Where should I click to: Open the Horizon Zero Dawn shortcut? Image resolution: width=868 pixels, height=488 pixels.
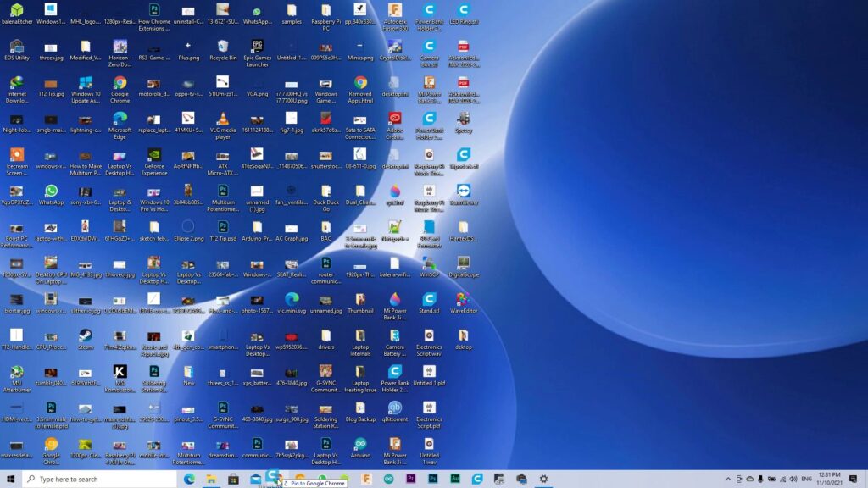[120, 53]
